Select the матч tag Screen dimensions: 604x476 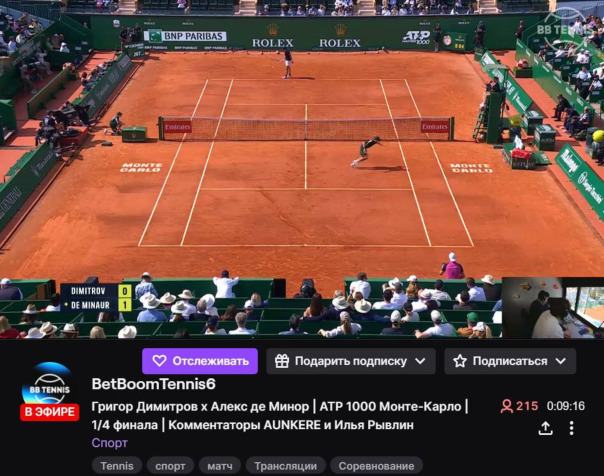click(220, 466)
